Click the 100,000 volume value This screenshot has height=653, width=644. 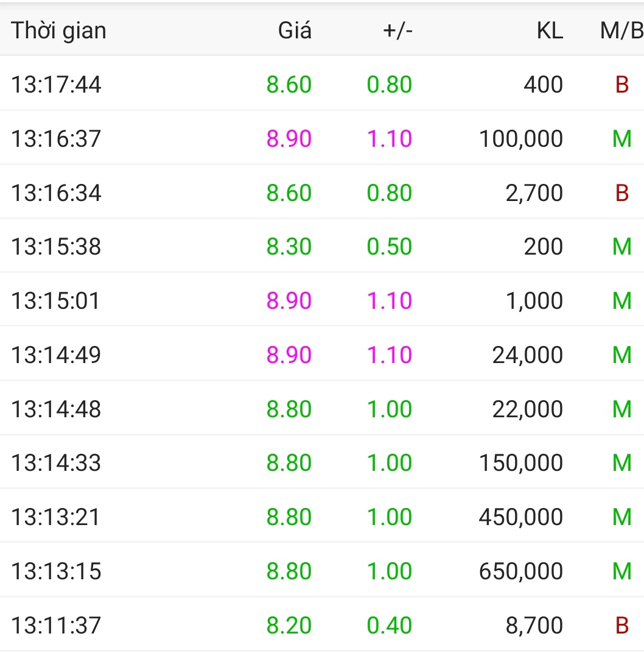click(x=520, y=139)
